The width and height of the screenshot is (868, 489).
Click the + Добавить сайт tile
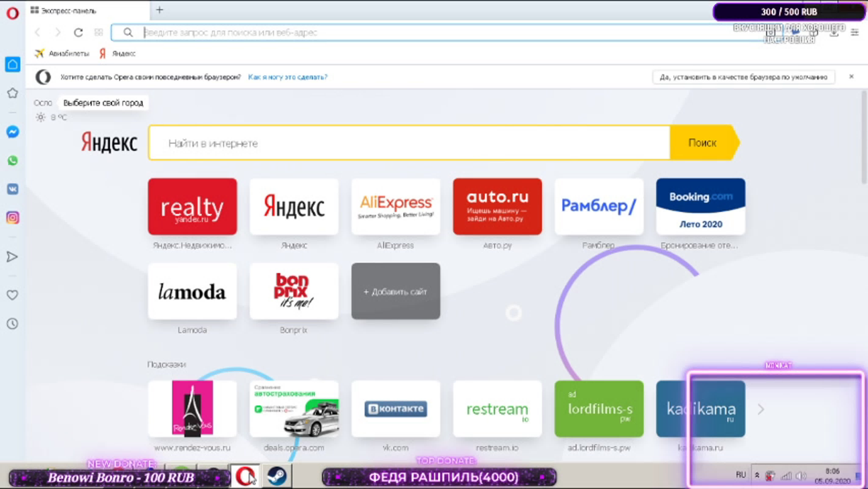pos(396,291)
